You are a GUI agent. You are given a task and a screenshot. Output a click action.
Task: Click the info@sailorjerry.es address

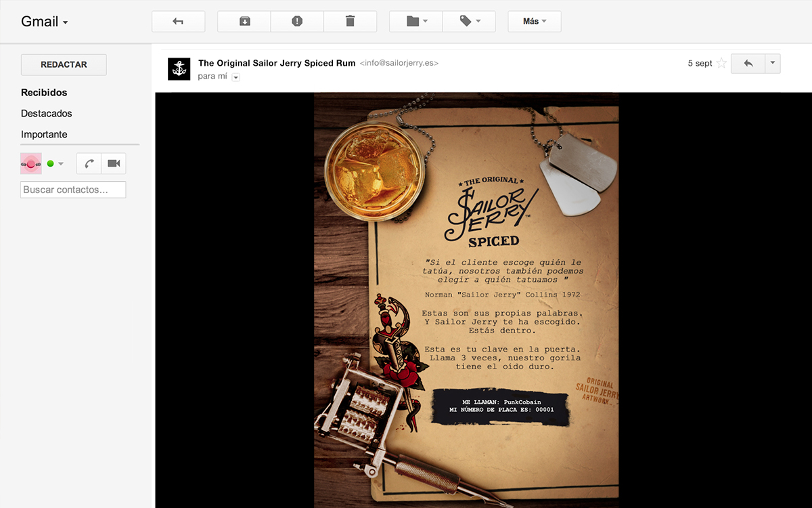click(399, 63)
